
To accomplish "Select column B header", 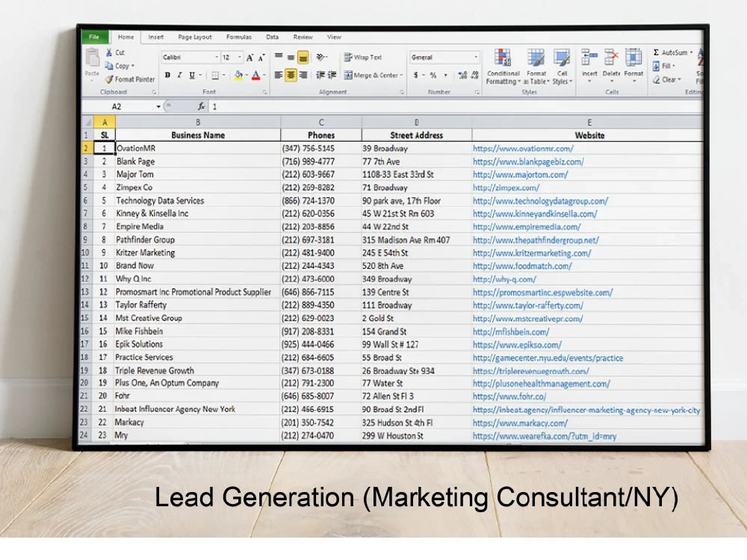I will pos(198,122).
